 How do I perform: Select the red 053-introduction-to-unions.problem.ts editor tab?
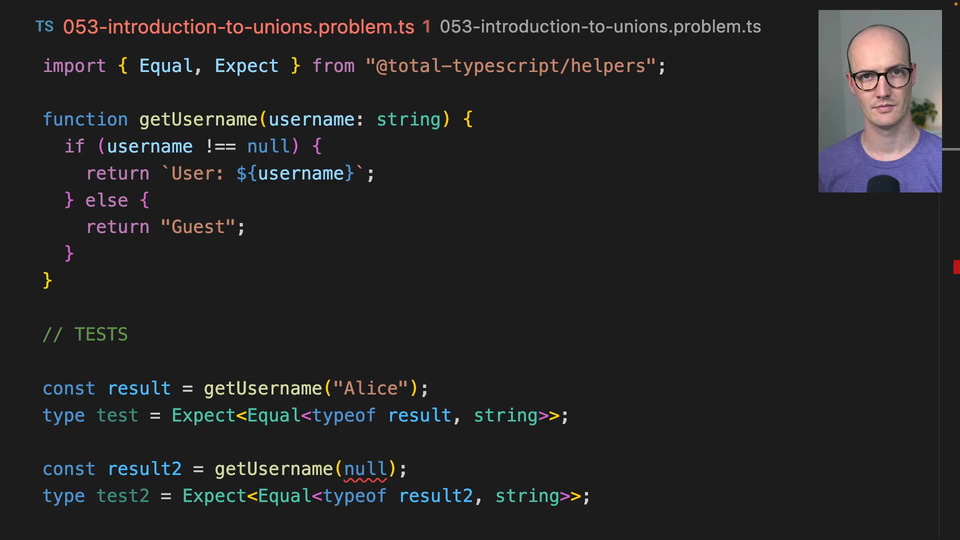click(238, 27)
